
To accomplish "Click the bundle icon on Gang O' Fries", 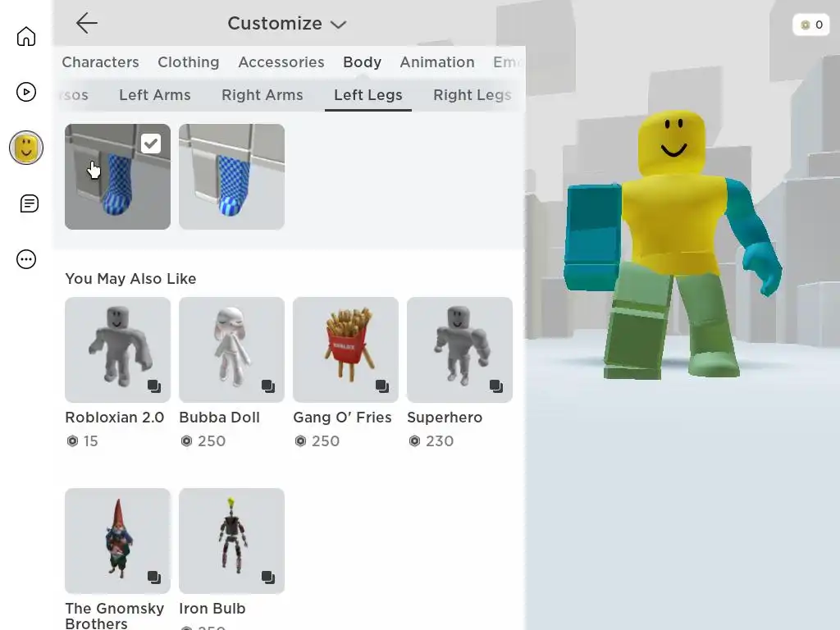I will tap(382, 386).
